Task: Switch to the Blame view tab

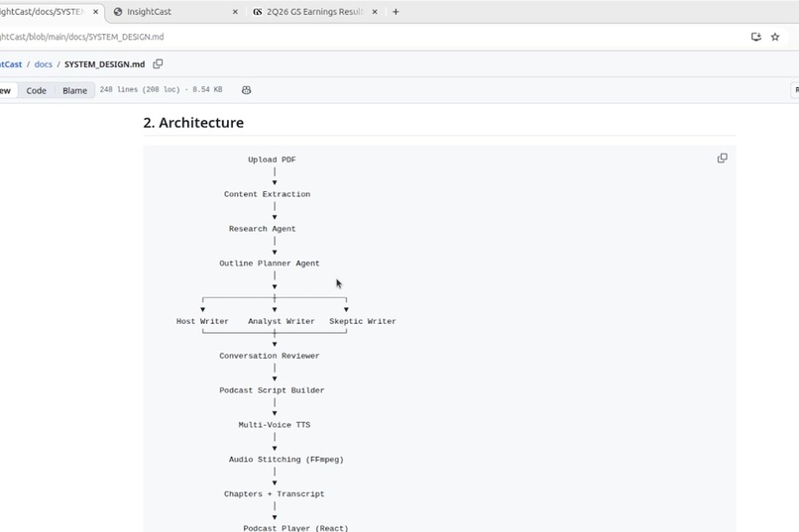Action: 75,90
